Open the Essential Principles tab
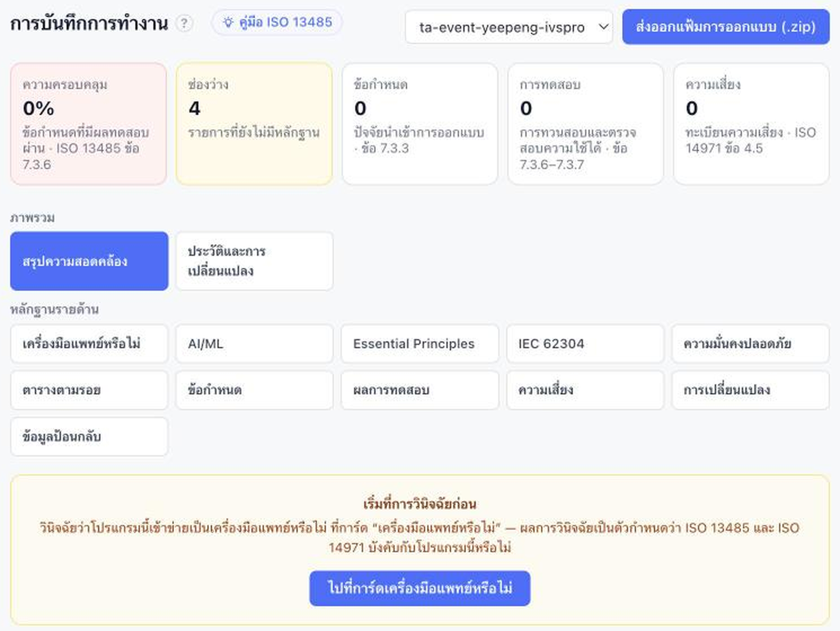 (x=420, y=344)
